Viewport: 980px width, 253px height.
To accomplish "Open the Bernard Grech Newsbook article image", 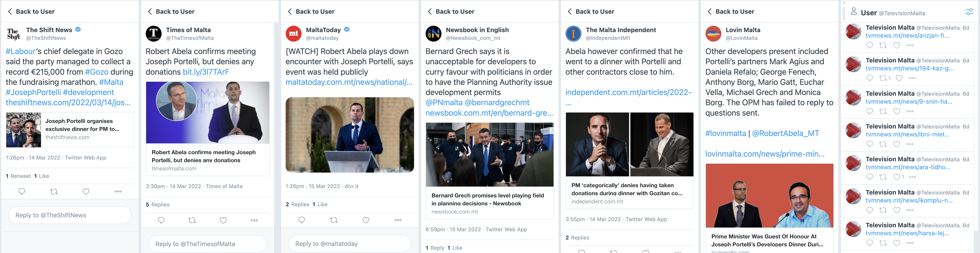I will point(489,154).
